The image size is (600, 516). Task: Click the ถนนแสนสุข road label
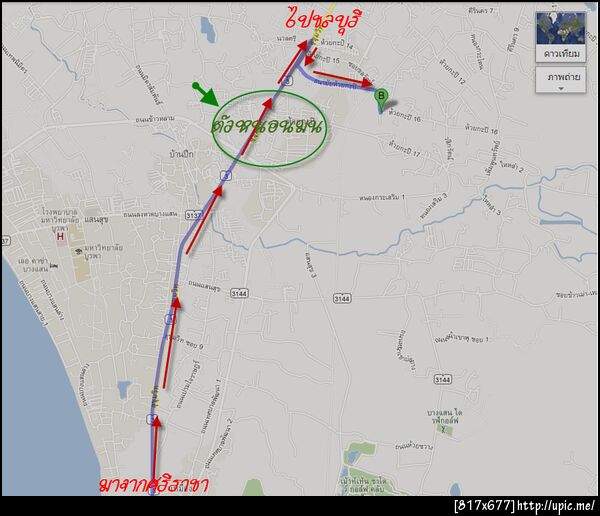point(204,286)
